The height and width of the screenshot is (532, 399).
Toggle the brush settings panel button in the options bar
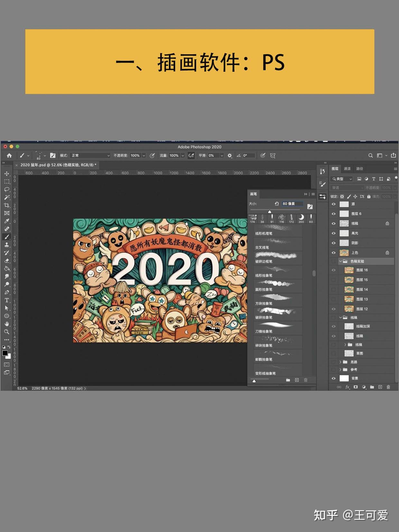point(53,155)
